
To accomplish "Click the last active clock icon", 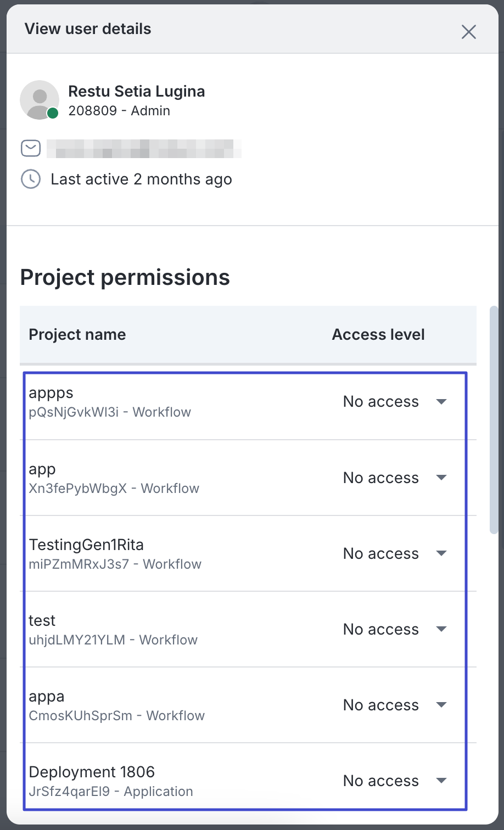I will click(31, 179).
